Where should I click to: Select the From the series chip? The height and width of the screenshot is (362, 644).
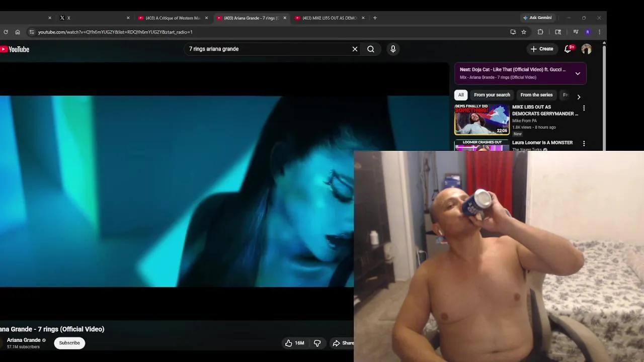click(x=536, y=95)
